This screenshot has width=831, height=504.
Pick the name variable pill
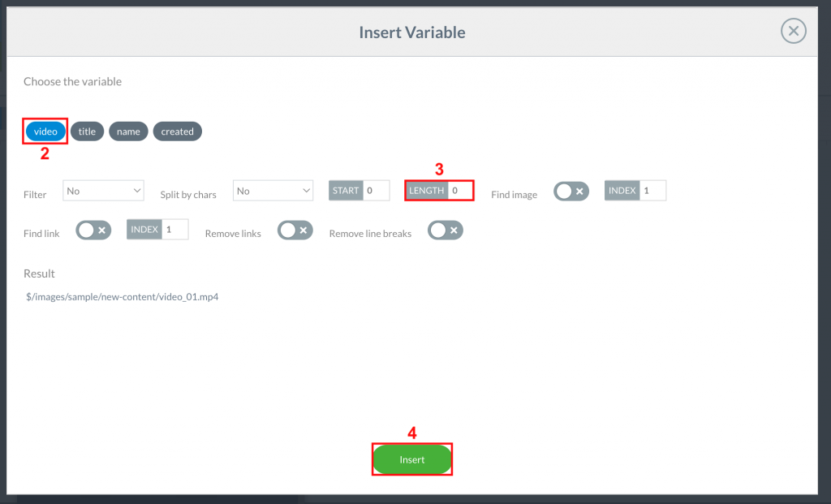point(128,131)
